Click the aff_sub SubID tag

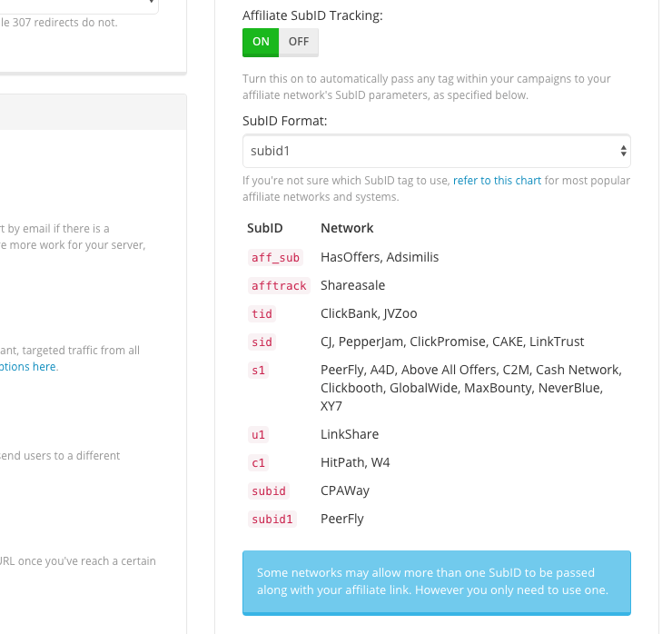pos(275,258)
